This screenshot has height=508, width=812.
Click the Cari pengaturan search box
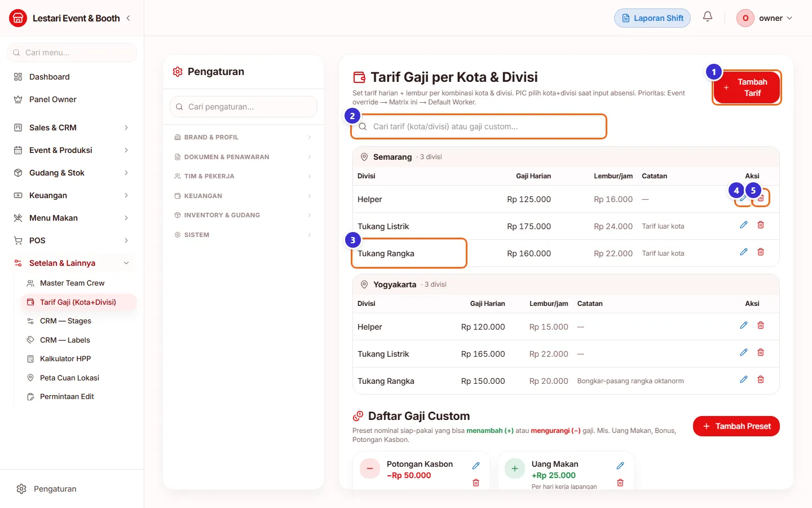coord(243,107)
